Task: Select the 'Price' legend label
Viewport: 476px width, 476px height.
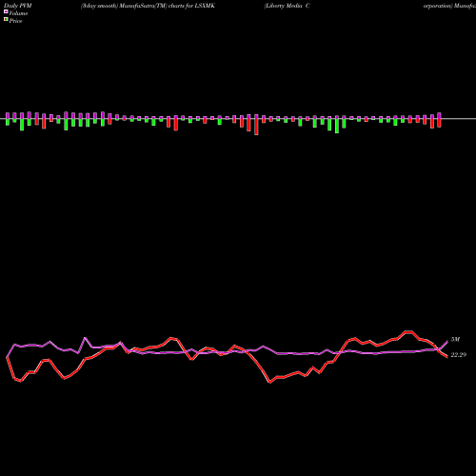Action: (15, 21)
